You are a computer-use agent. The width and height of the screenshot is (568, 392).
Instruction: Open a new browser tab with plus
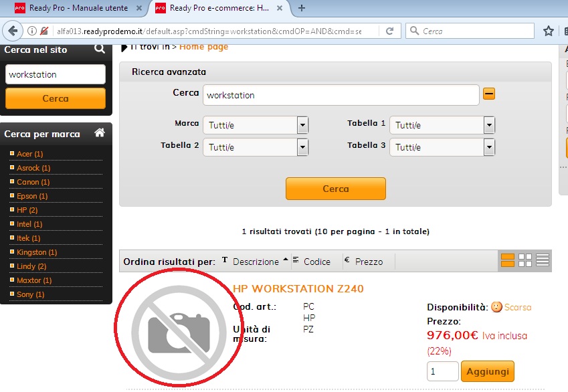pos(301,8)
